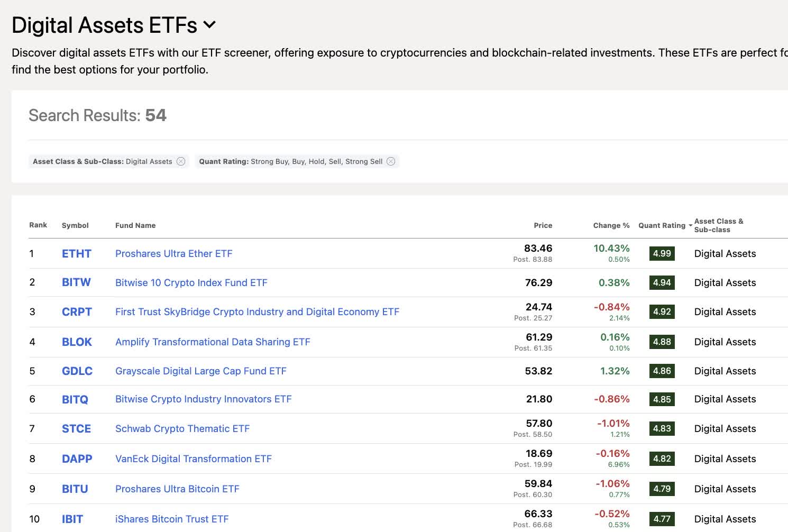This screenshot has width=788, height=532.
Task: Open Schwab Crypto Thematic ETF fund page
Action: (x=182, y=428)
